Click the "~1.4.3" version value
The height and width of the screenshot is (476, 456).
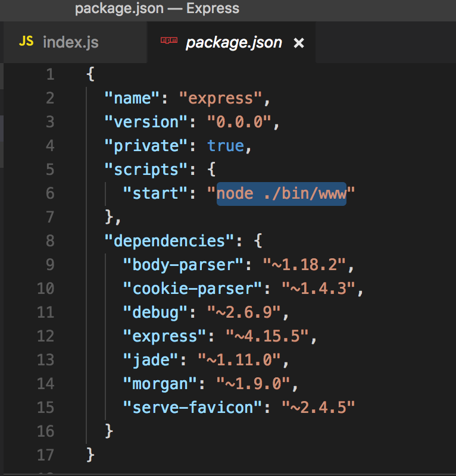(318, 289)
